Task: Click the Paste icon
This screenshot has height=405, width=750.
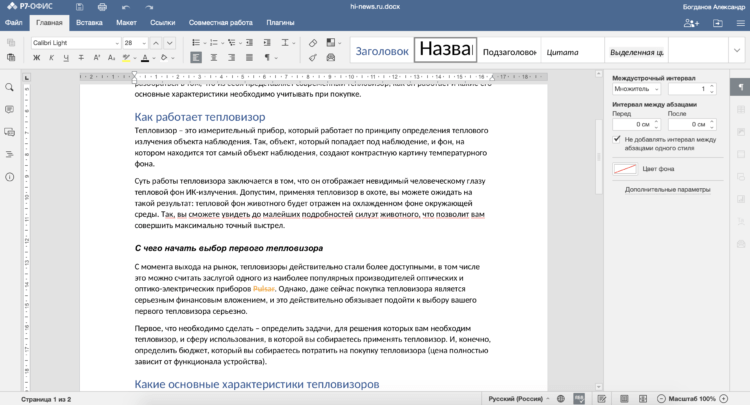Action: tap(11, 57)
